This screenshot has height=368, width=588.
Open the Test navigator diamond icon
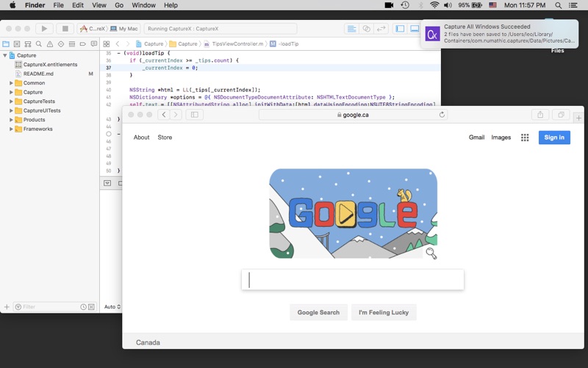[x=61, y=44]
